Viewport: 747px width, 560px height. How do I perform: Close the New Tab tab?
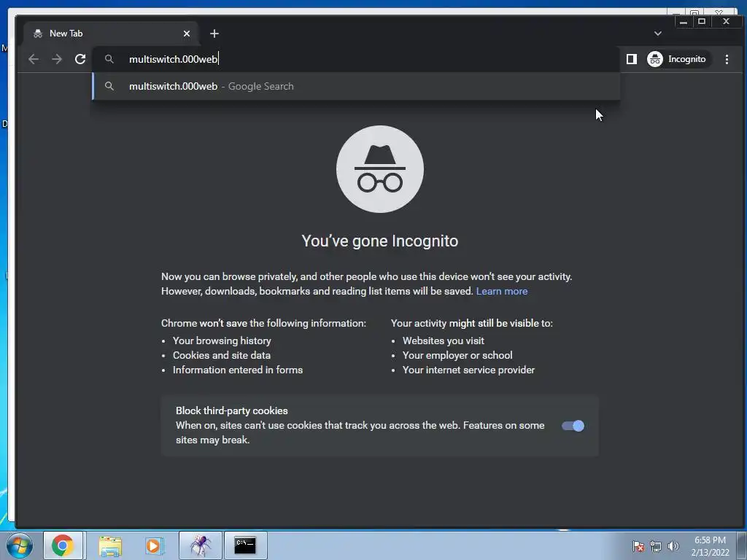click(x=187, y=34)
